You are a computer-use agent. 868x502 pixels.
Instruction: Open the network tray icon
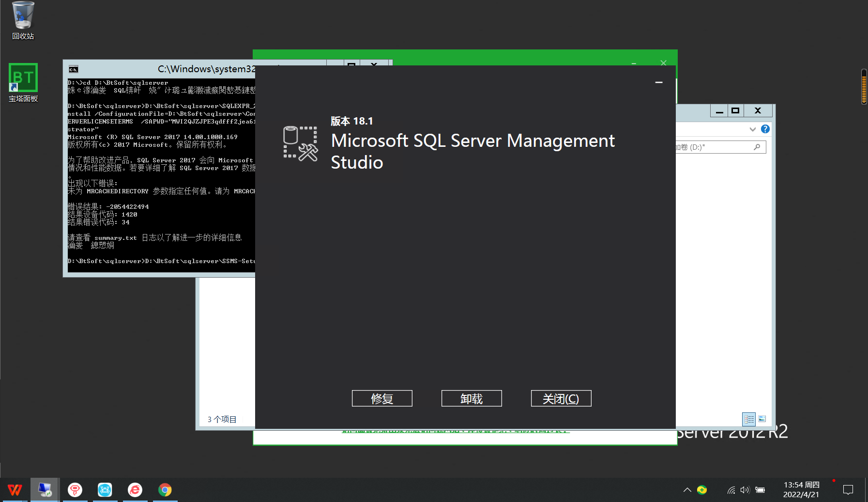pos(731,490)
